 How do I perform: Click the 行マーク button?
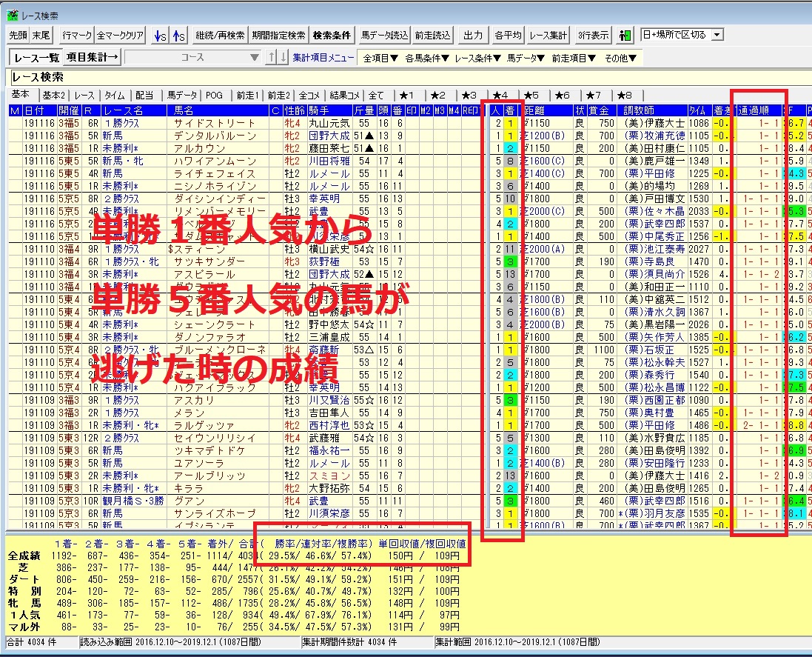click(76, 36)
